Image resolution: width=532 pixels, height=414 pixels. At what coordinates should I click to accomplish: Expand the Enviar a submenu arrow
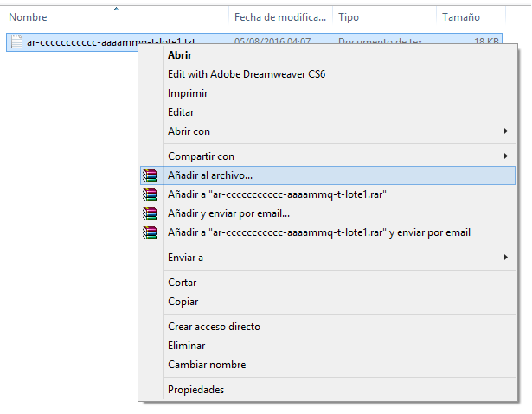tap(505, 258)
